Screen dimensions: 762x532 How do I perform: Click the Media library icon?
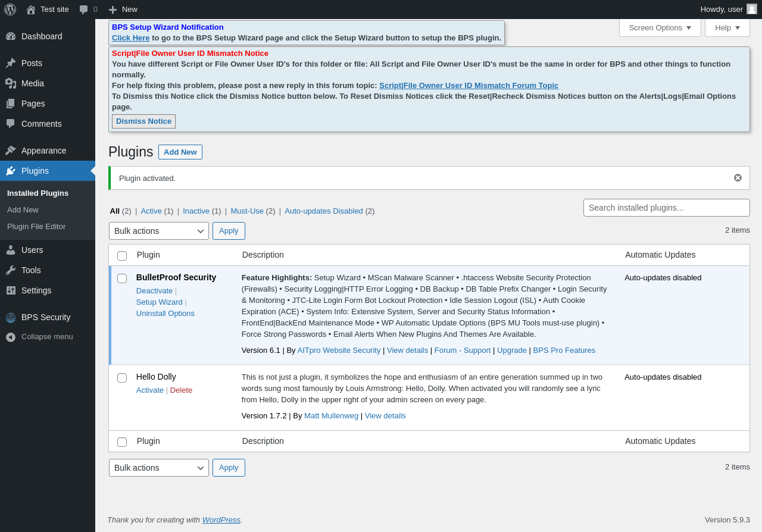pyautogui.click(x=11, y=83)
